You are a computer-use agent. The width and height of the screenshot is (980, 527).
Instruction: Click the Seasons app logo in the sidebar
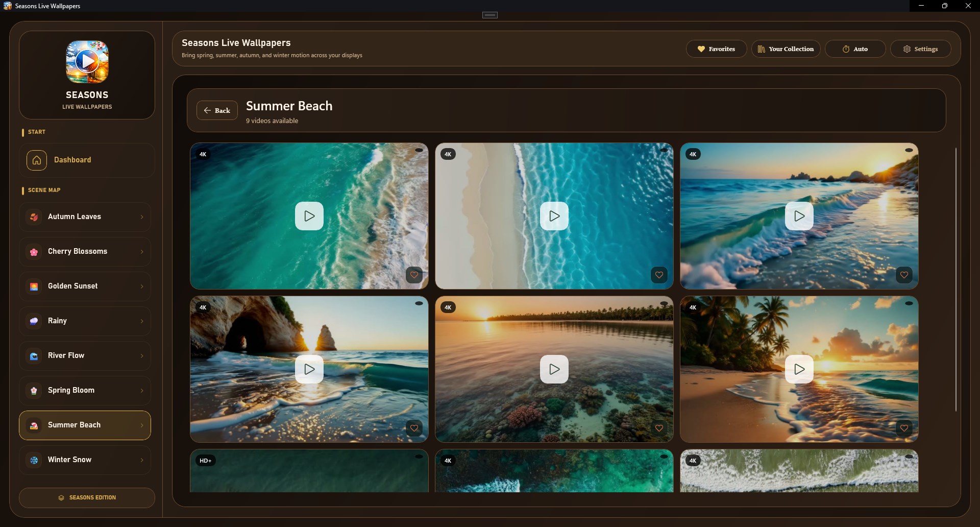coord(87,62)
